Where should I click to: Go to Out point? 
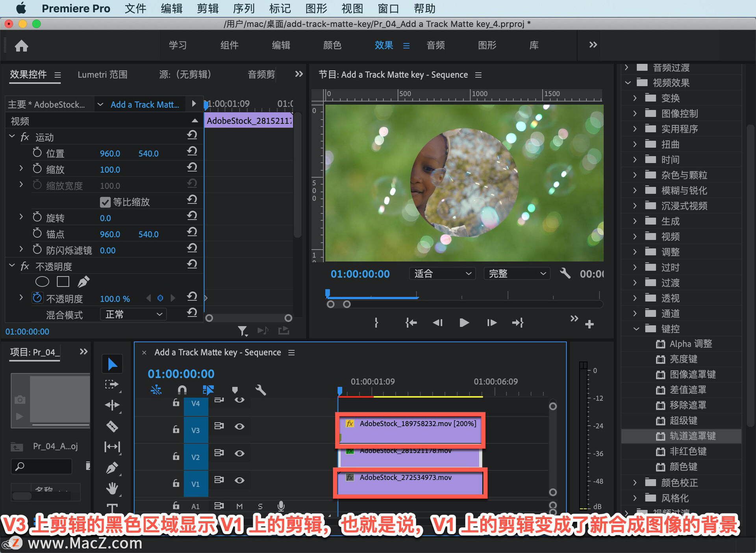pyautogui.click(x=518, y=323)
